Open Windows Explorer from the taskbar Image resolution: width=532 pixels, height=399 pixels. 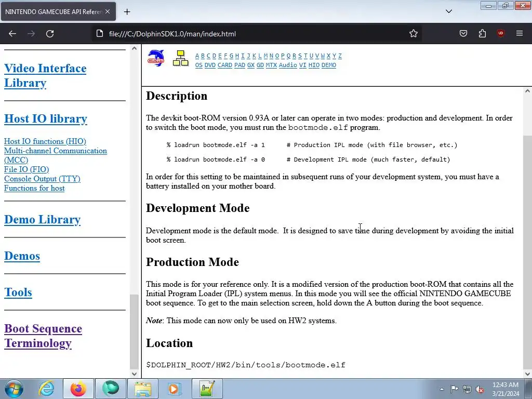click(143, 389)
